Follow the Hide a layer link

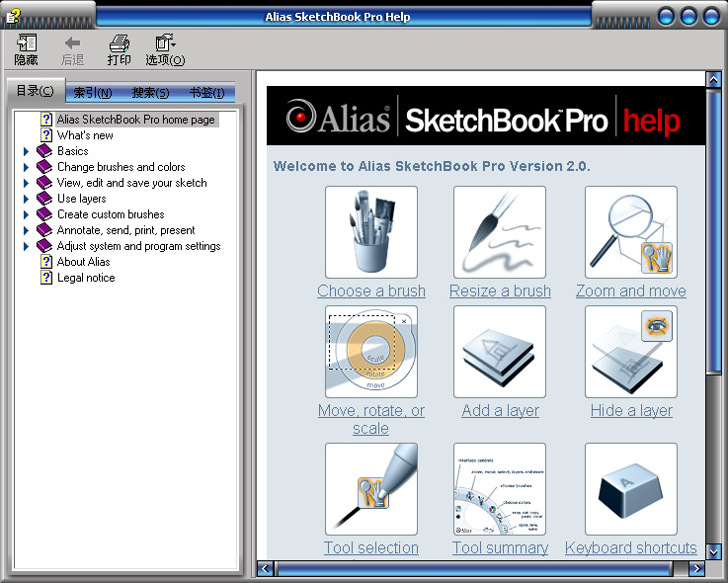pos(631,411)
